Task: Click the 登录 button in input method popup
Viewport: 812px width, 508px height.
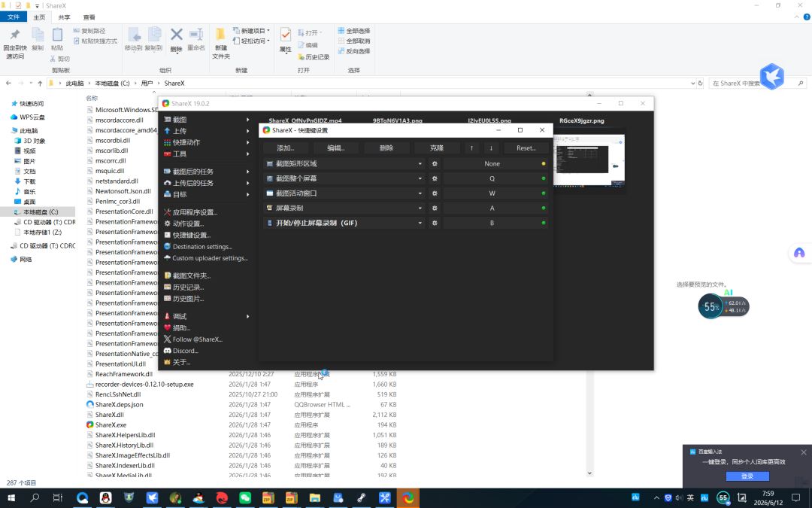Action: (x=747, y=476)
